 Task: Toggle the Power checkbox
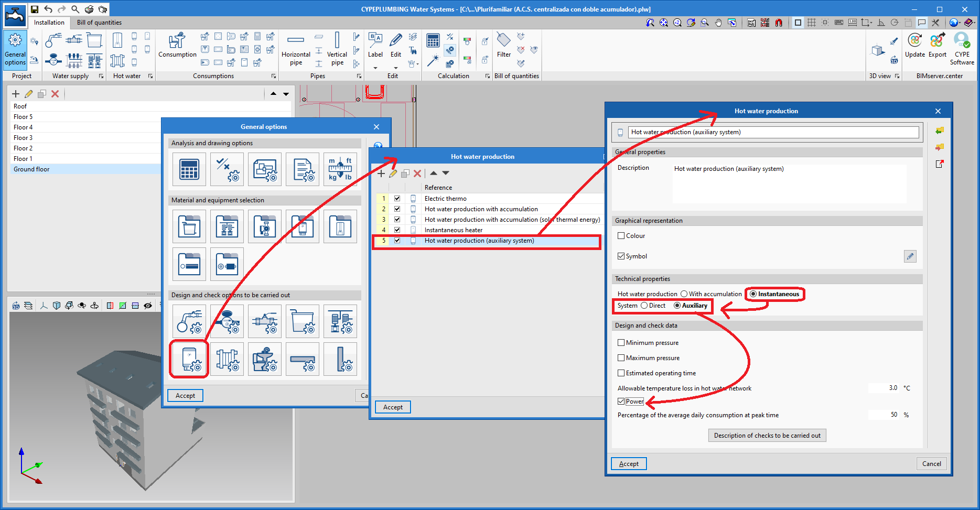point(621,402)
